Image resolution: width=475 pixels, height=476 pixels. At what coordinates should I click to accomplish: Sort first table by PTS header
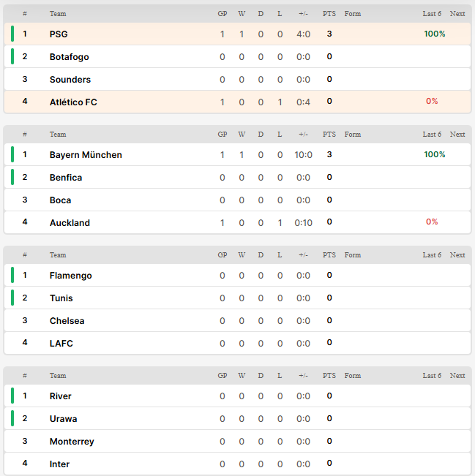(329, 14)
